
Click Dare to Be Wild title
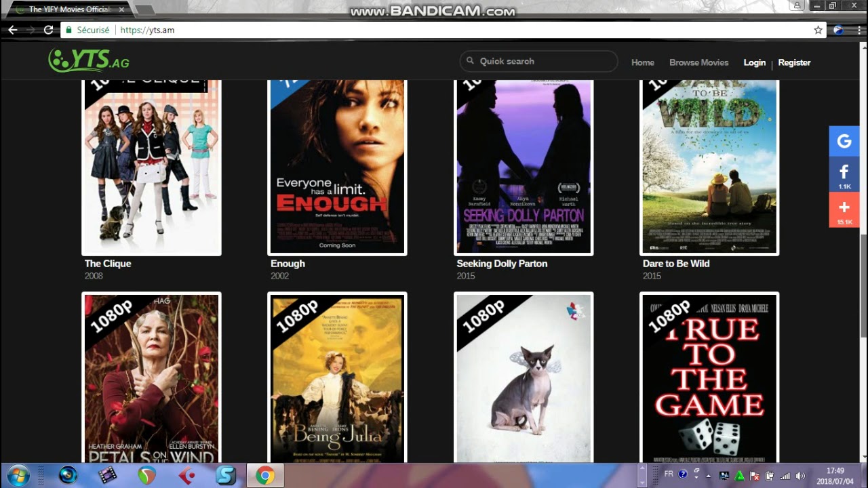[676, 264]
